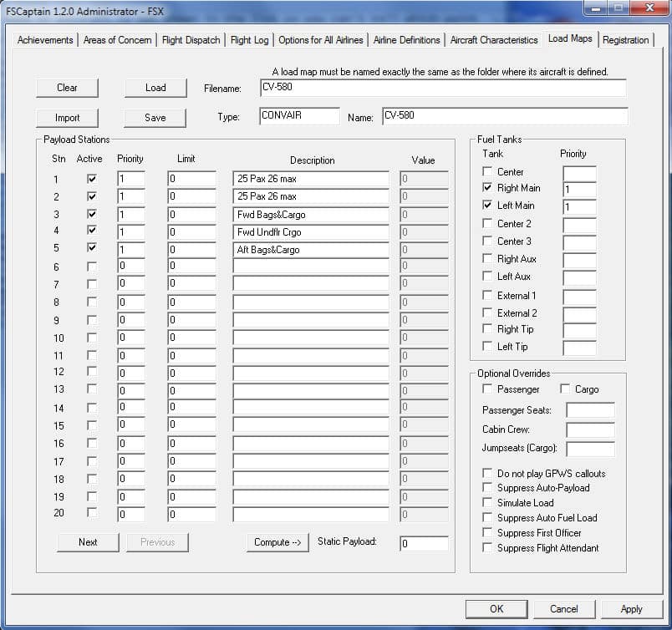Save the load map
Viewport: 672px width, 630px height.
point(155,118)
